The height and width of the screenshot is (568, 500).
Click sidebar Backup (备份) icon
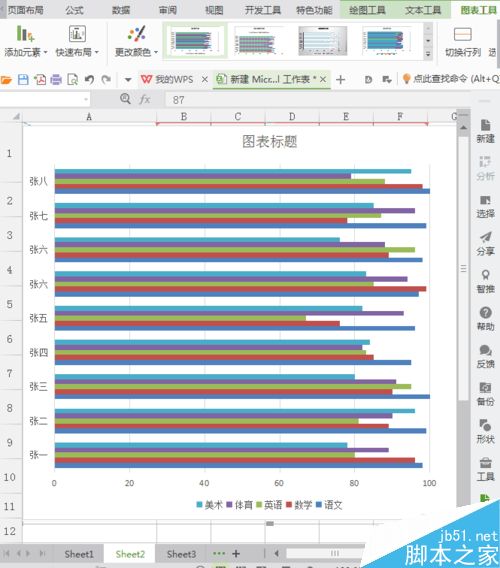coord(486,388)
